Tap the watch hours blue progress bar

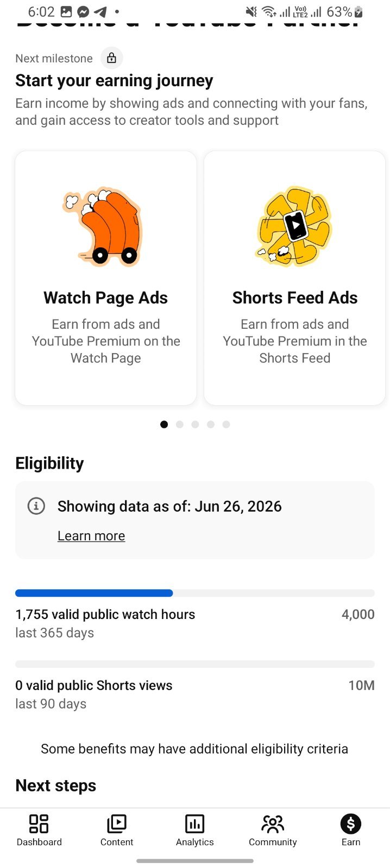point(195,593)
